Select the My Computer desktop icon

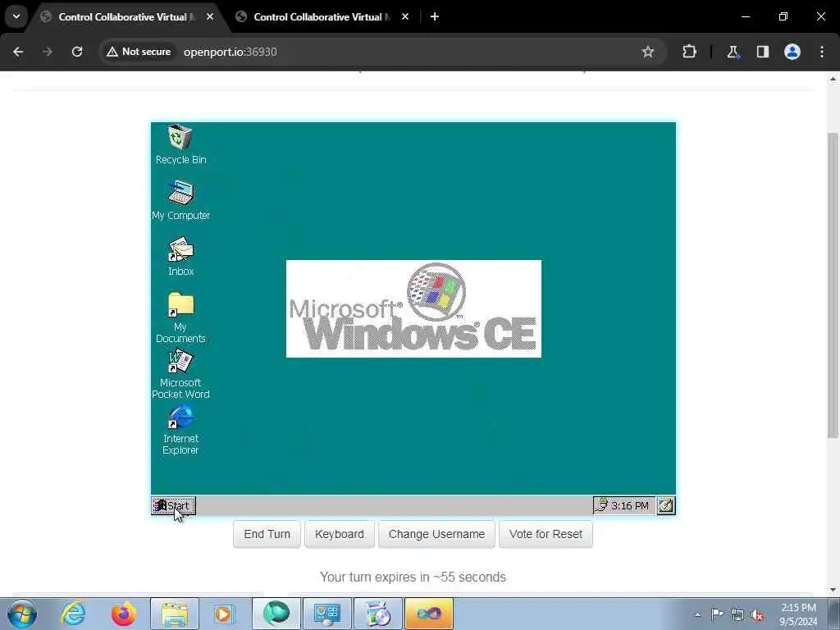click(180, 200)
